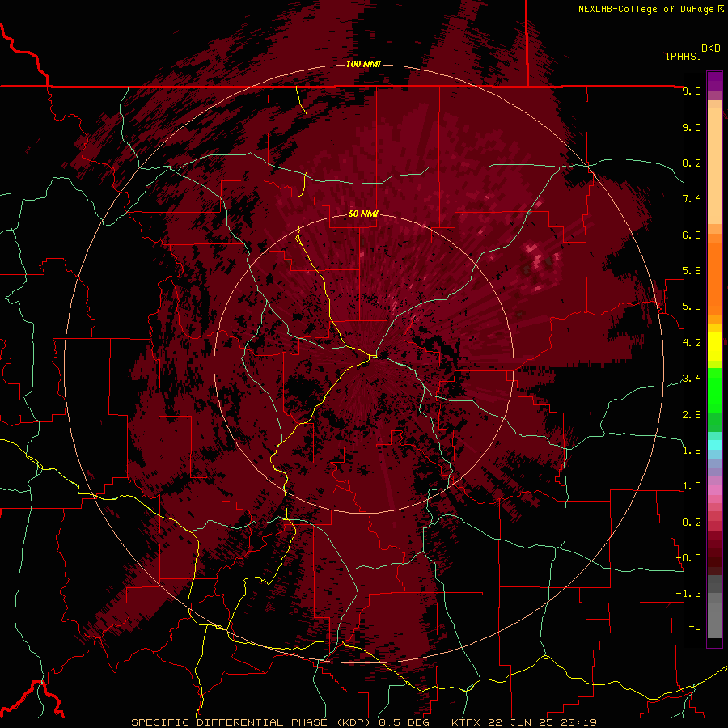The height and width of the screenshot is (728, 728).
Task: Select the 4.2 legend value
Action: click(692, 343)
